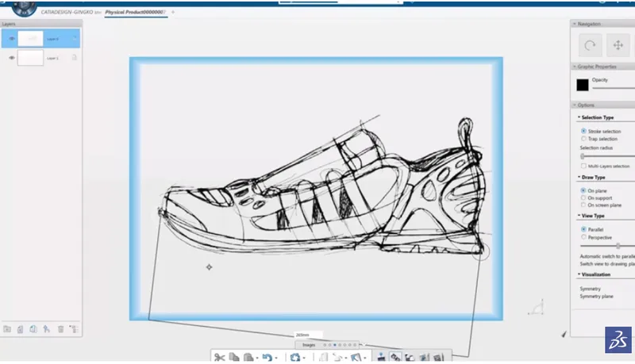Screen dimensions: 635x364
Task: Click the scissors Cut icon
Action: click(x=219, y=358)
